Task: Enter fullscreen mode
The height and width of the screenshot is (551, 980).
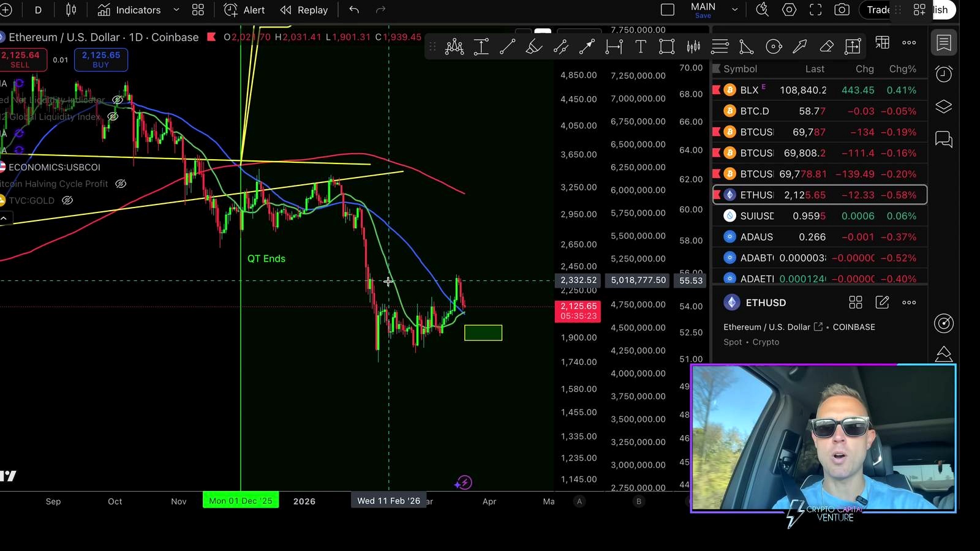Action: click(815, 10)
